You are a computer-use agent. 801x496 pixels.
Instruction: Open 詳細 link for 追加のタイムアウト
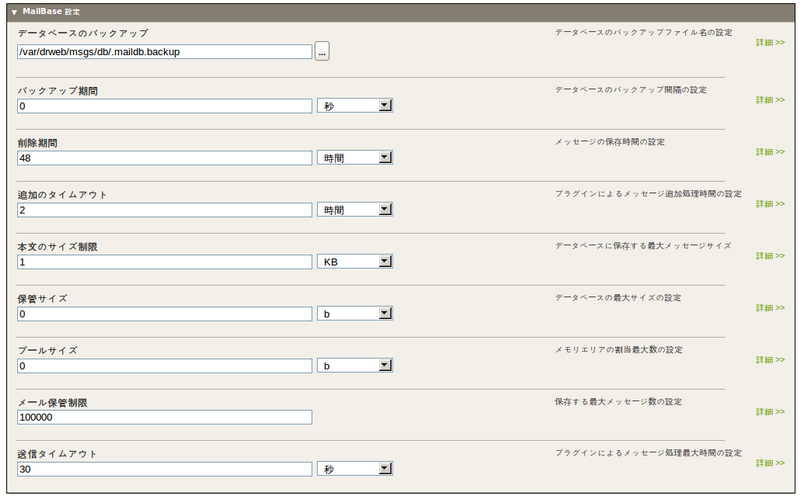click(770, 204)
